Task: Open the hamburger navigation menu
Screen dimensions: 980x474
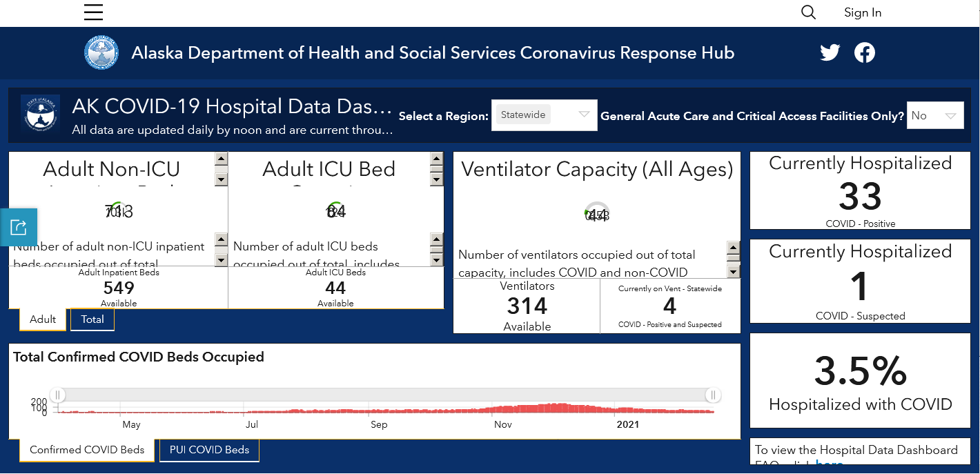Action: click(x=93, y=12)
